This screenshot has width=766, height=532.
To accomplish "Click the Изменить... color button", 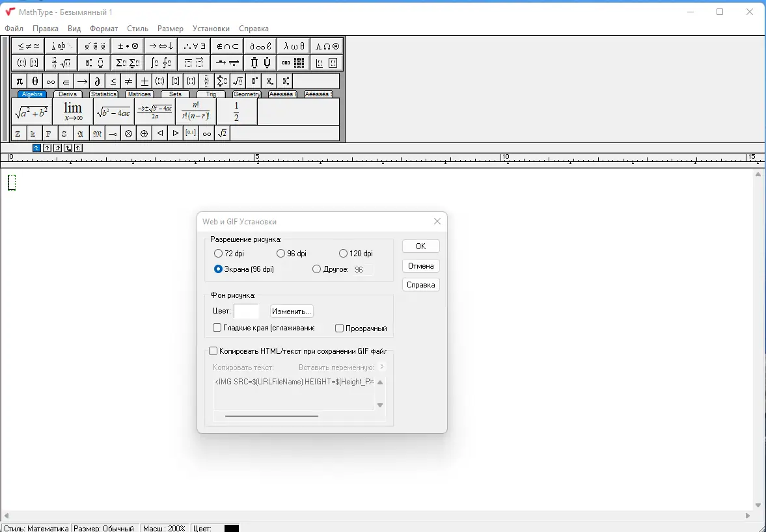I will point(292,312).
